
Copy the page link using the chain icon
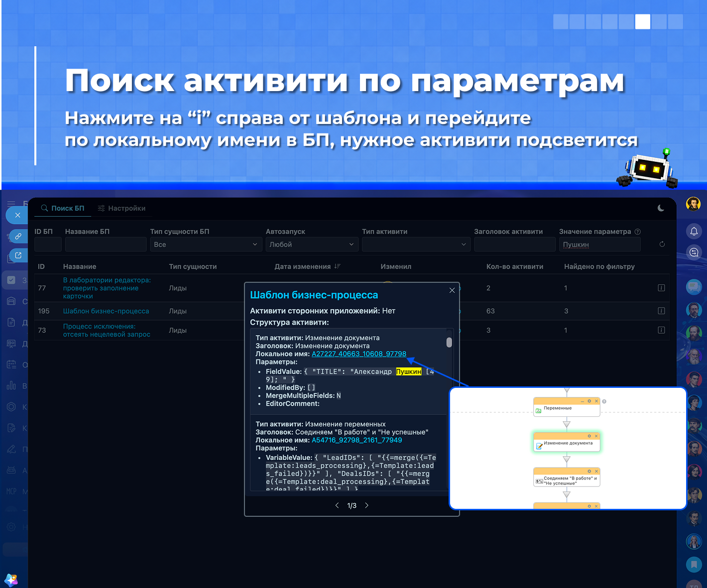18,236
